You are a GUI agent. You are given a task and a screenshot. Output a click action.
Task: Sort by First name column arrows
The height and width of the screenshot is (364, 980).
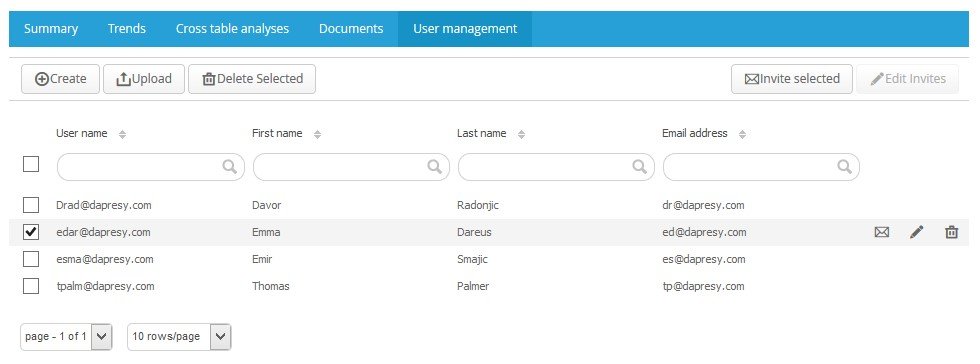pyautogui.click(x=318, y=134)
